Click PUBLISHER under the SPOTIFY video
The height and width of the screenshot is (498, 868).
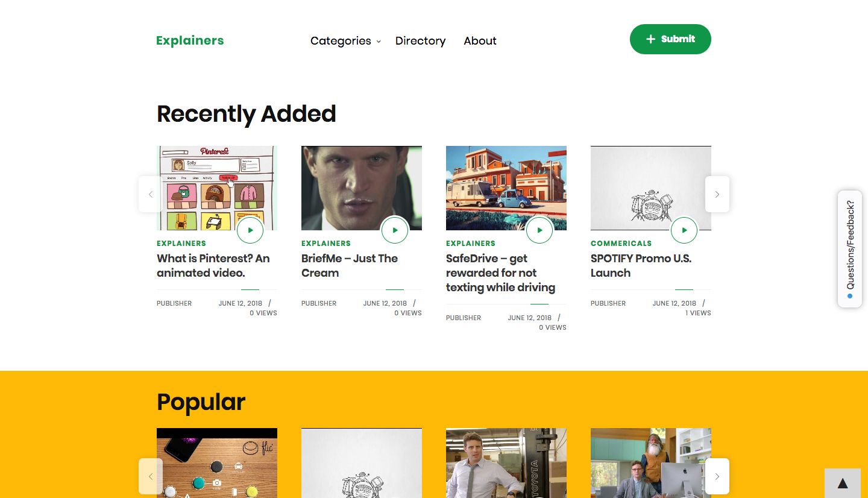click(608, 303)
